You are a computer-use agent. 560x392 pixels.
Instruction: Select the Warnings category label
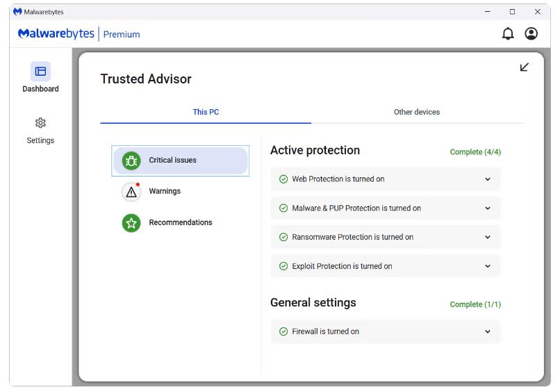[165, 191]
